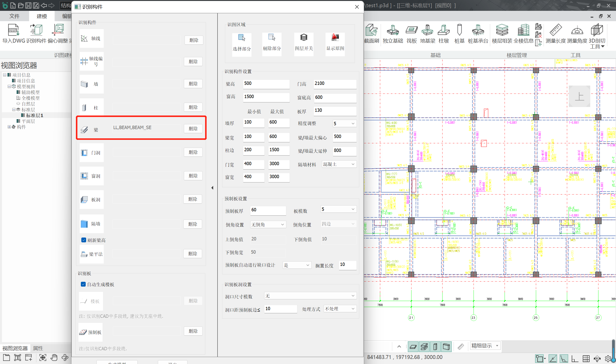Toggle the 自动生成楼板 checkbox
This screenshot has width=616, height=364.
[83, 284]
